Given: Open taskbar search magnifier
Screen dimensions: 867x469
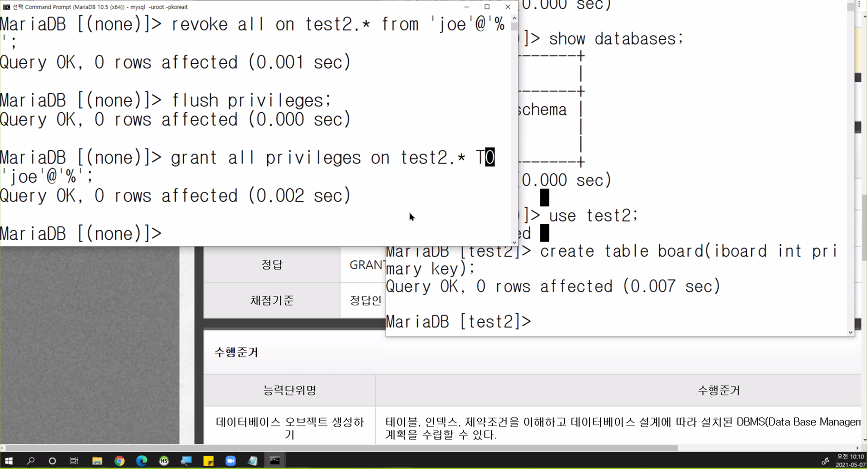Looking at the screenshot, I should point(30,461).
